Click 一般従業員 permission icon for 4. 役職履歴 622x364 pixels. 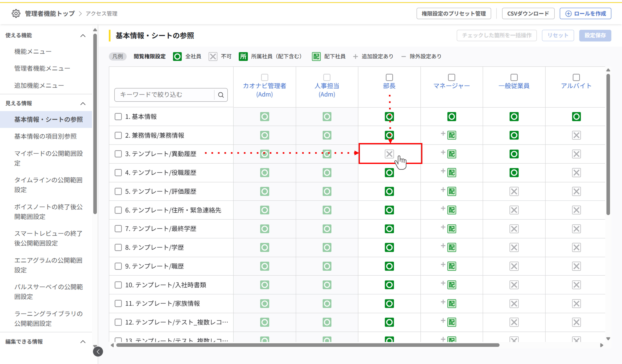(514, 173)
